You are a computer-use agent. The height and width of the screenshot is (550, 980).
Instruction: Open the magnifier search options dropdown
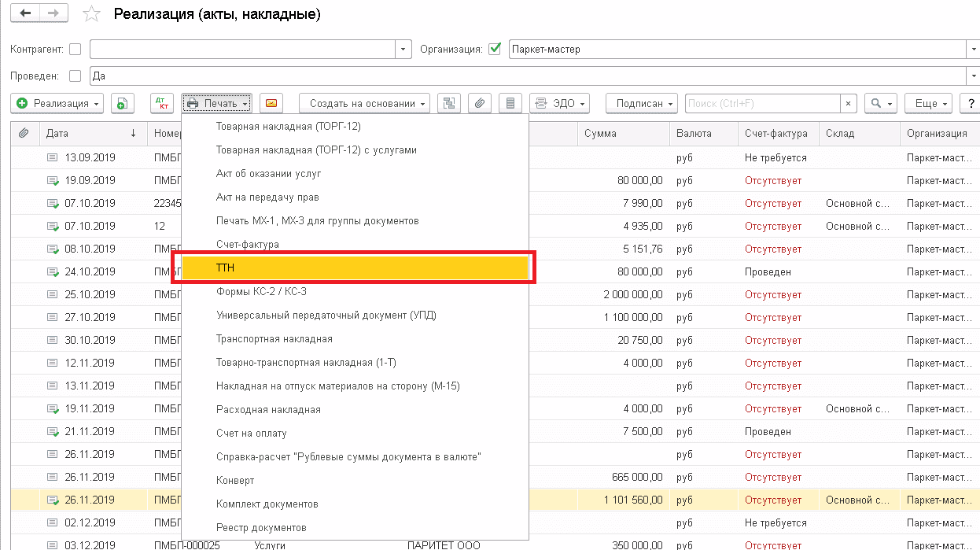(881, 103)
